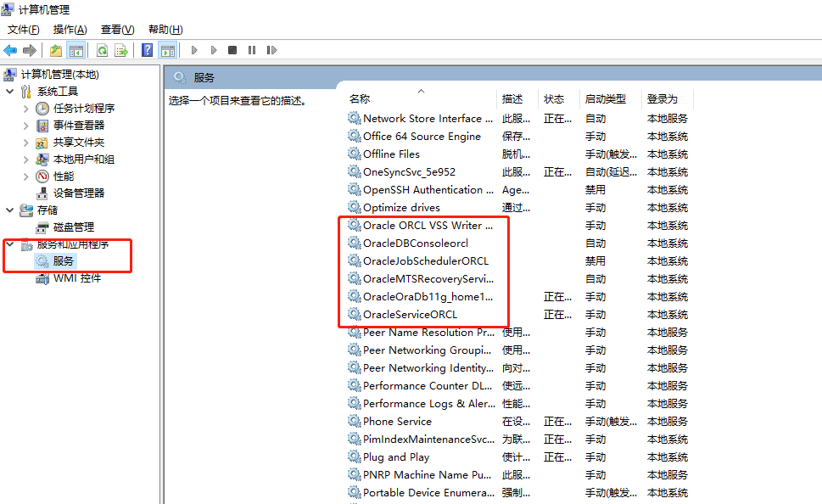Click the 性能 monitor icon
Image resolution: width=822 pixels, height=504 pixels.
coord(42,176)
